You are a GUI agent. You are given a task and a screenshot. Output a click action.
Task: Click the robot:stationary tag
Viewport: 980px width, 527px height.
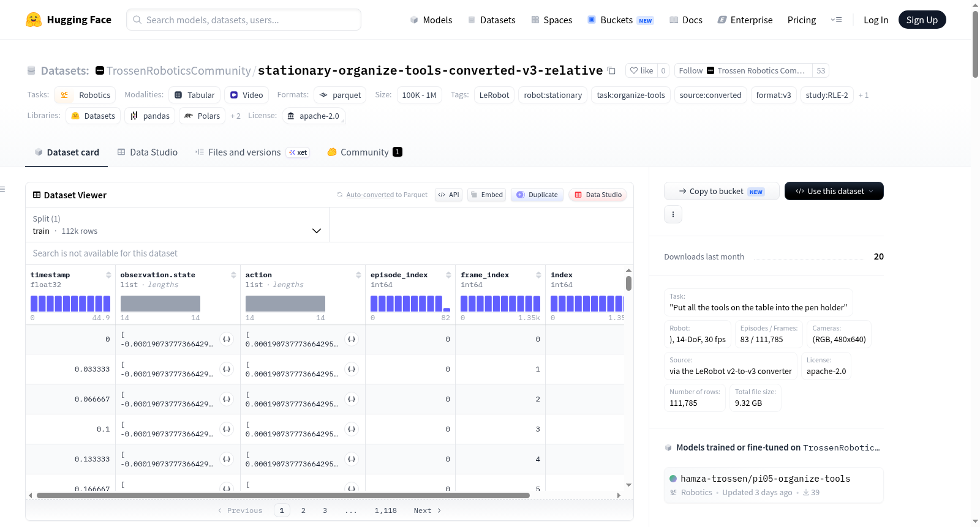click(552, 95)
